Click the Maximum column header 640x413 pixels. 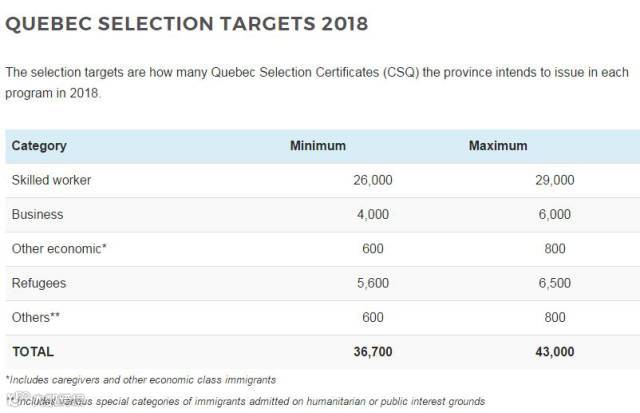pyautogui.click(x=498, y=146)
